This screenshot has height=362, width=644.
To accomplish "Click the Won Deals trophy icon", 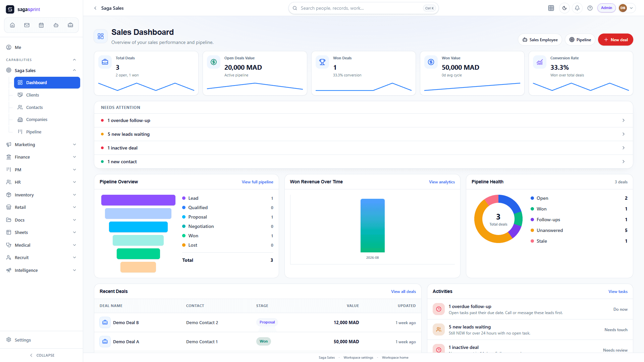I will 322,62.
